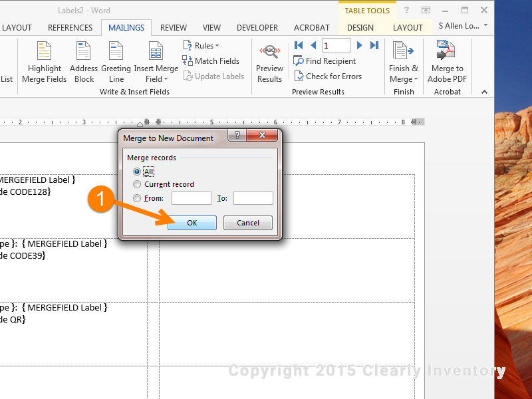Screen dimensions: 532x399
Task: Switch to the REVIEW ribbon tab
Action: 173,27
